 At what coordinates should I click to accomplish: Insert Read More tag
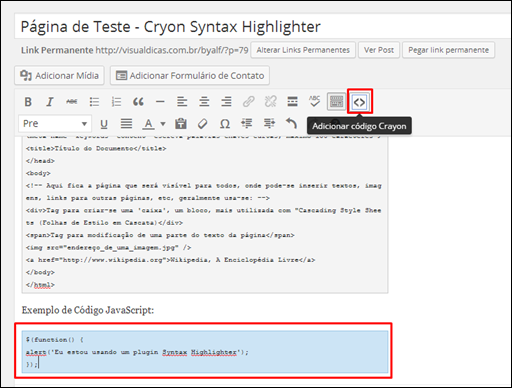(292, 102)
